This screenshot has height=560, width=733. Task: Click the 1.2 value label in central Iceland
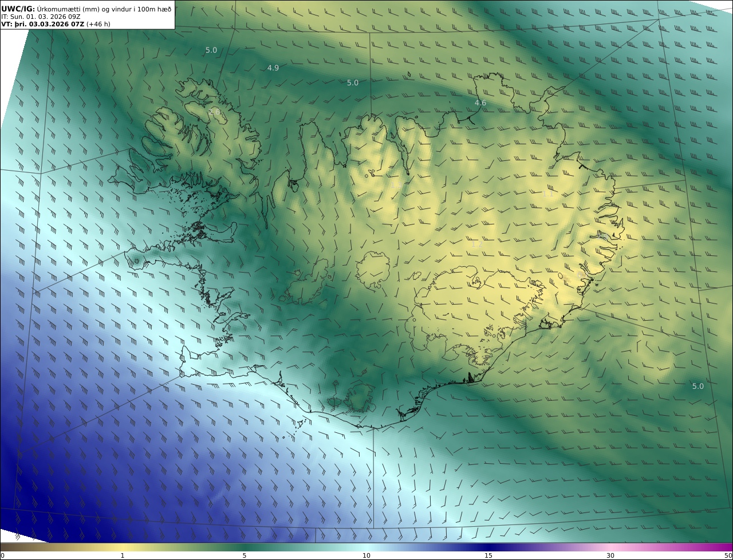tap(476, 244)
